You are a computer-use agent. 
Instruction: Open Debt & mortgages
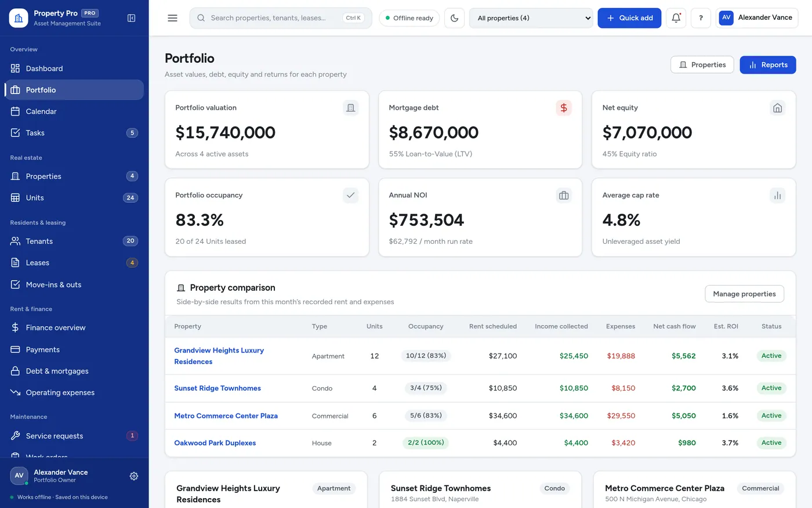pyautogui.click(x=74, y=371)
